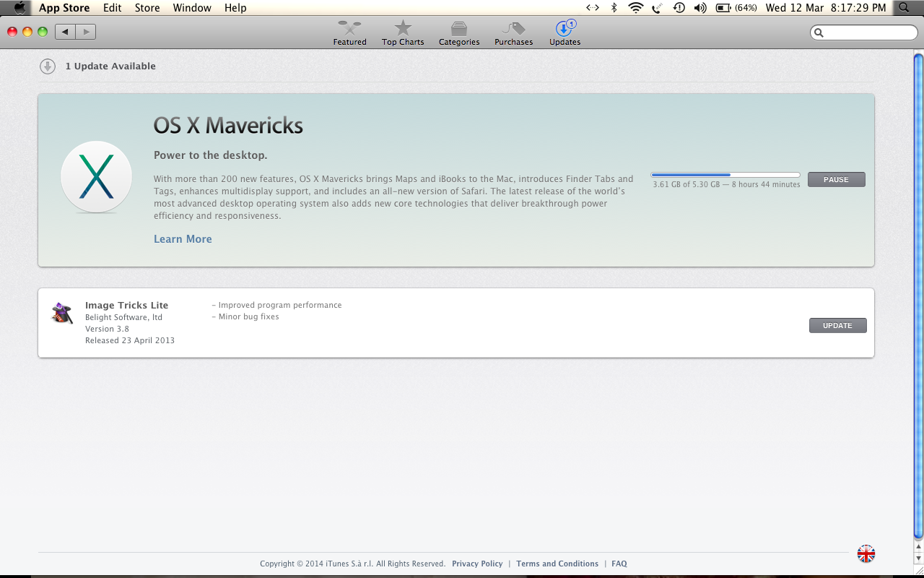Screen dimensions: 924x578
Task: Open Terms and Conditions link
Action: (557, 564)
